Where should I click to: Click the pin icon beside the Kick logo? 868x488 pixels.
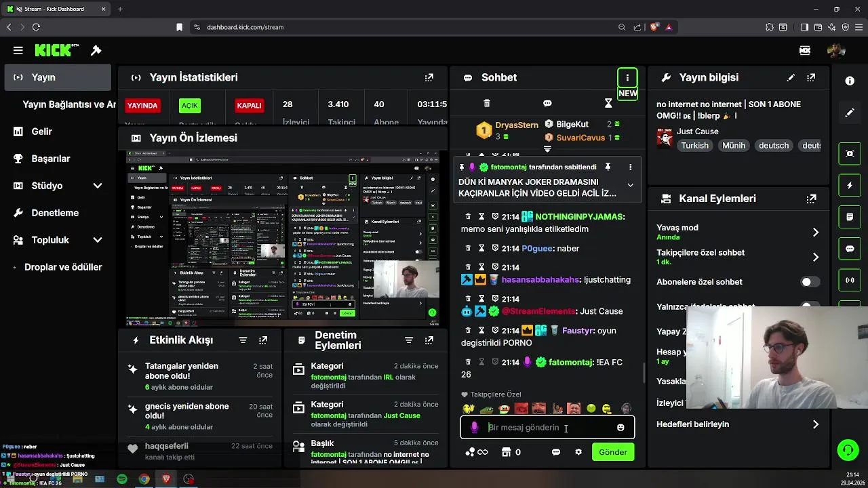click(96, 50)
